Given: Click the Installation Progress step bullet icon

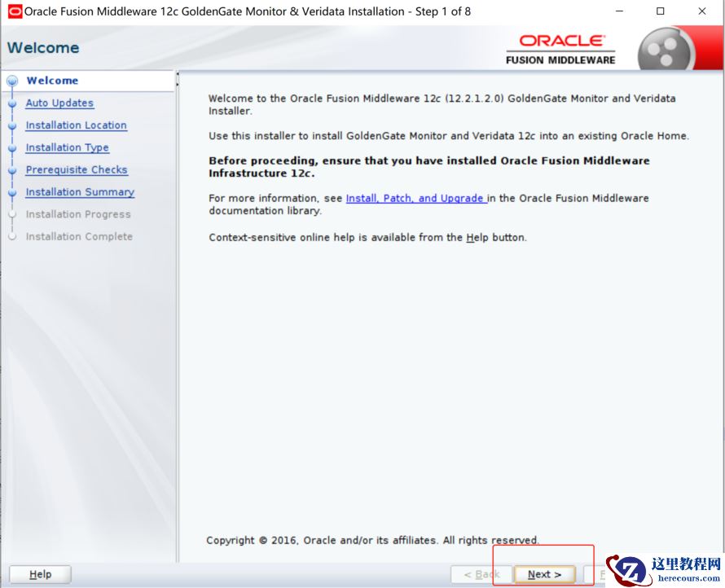Looking at the screenshot, I should point(12,214).
